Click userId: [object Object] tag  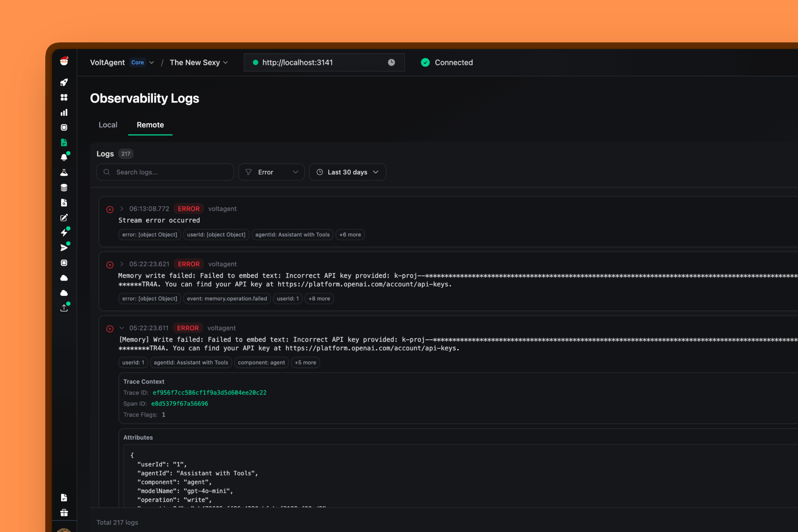pos(216,234)
